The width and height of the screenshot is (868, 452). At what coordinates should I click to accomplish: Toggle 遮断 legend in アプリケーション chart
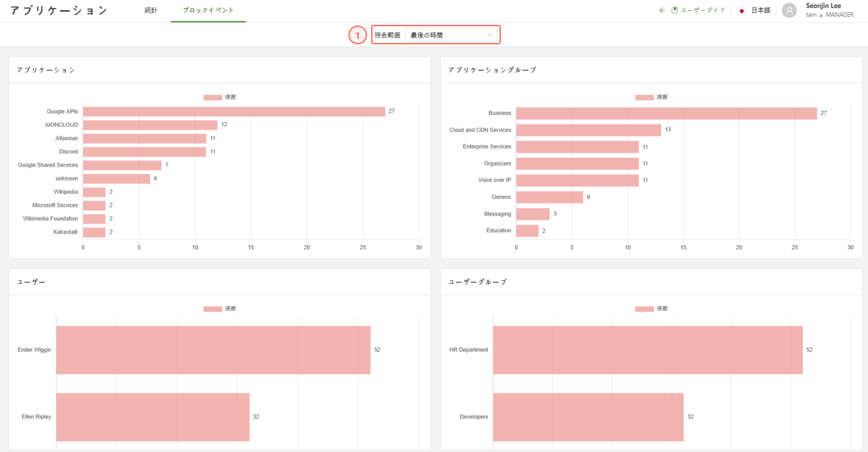[220, 97]
